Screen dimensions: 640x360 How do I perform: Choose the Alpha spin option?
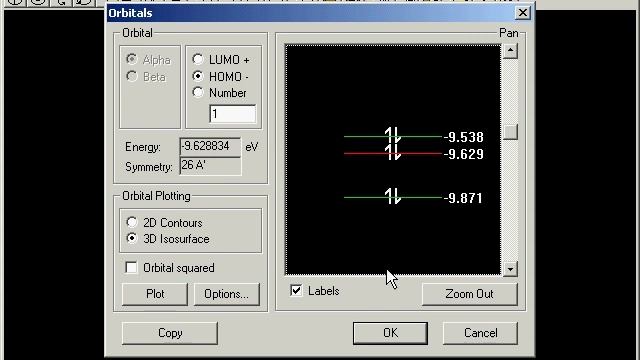(131, 60)
